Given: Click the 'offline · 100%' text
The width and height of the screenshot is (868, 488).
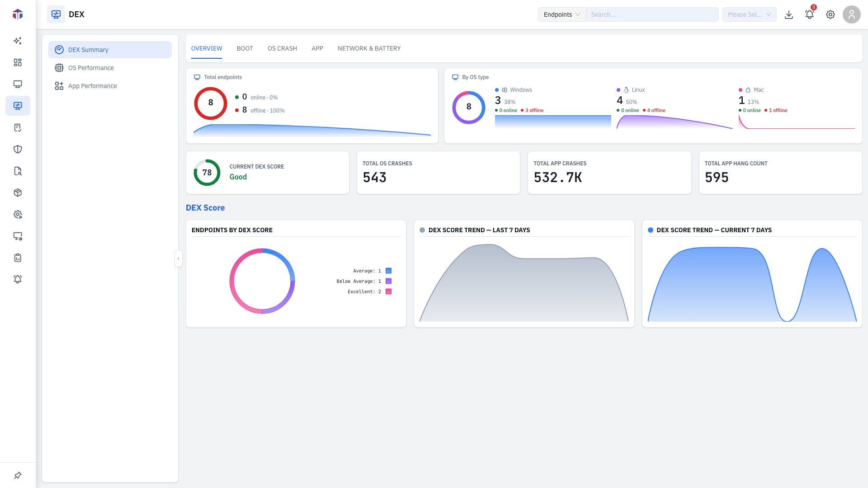Looking at the screenshot, I should 268,111.
